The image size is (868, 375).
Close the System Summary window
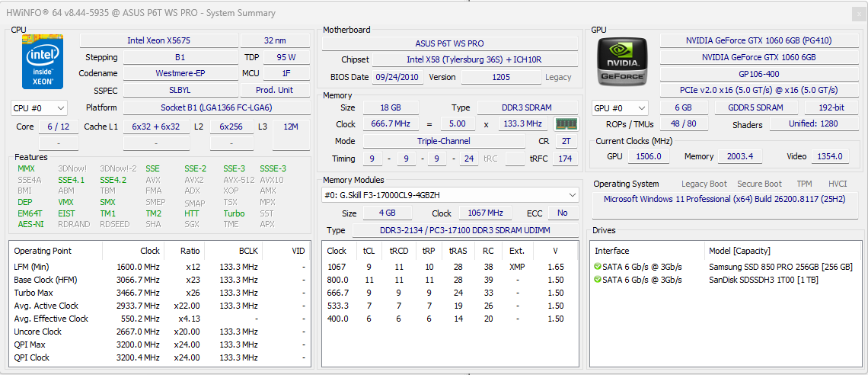859,13
